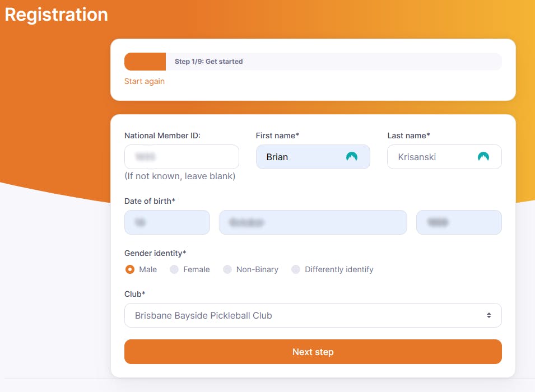This screenshot has height=392, width=535.
Task: Click the Date of birth field label
Action: [x=150, y=200]
